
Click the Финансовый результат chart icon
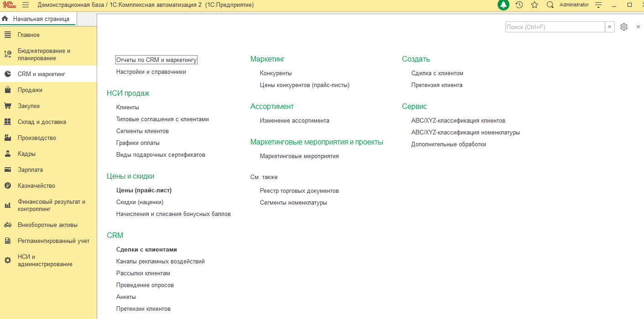point(8,205)
